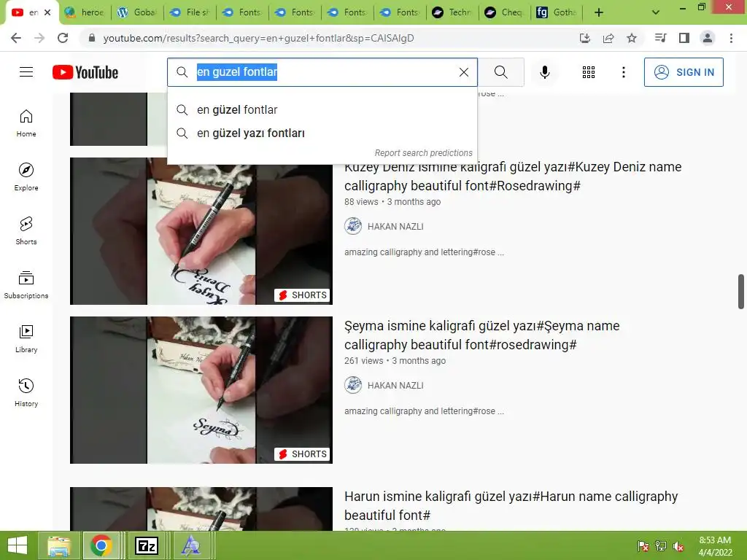Image resolution: width=747 pixels, height=560 pixels.
Task: Click channel avatar beside Şeyma video
Action: [353, 385]
